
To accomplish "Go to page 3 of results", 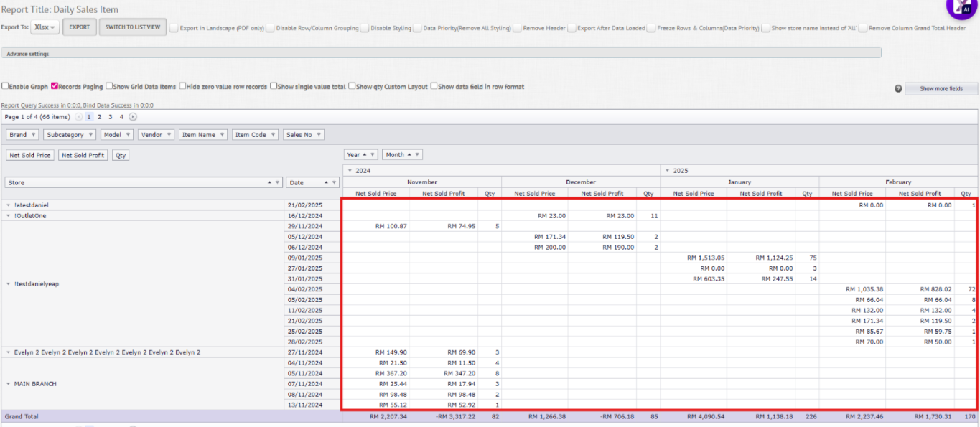I will 111,117.
